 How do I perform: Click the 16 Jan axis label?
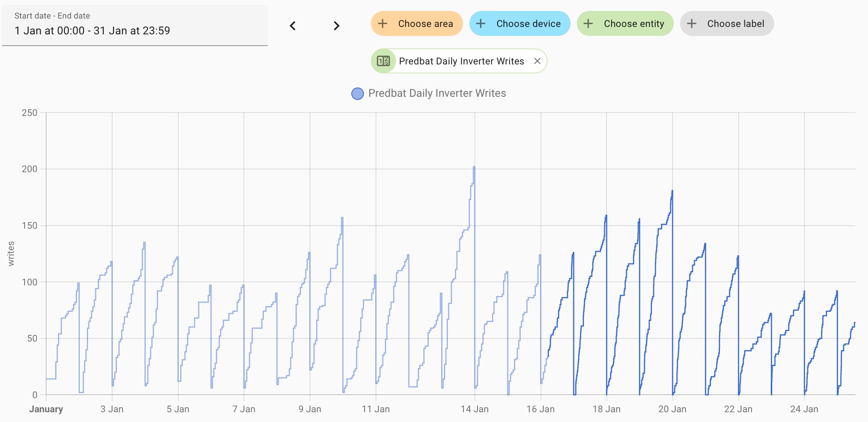pyautogui.click(x=540, y=409)
